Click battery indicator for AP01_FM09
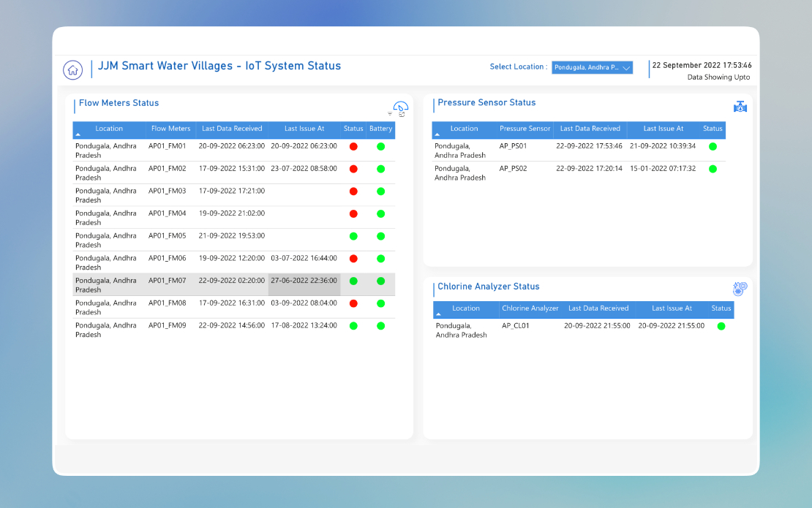The height and width of the screenshot is (508, 812). click(380, 326)
